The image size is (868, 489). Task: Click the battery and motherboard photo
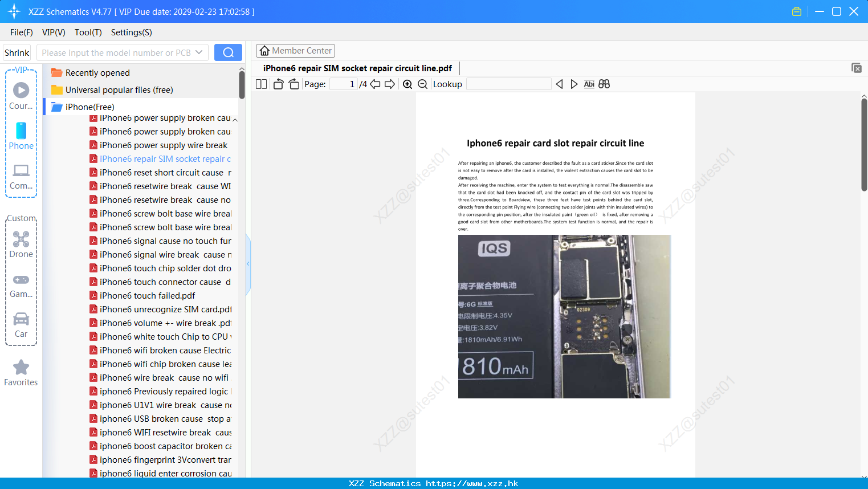[564, 316]
